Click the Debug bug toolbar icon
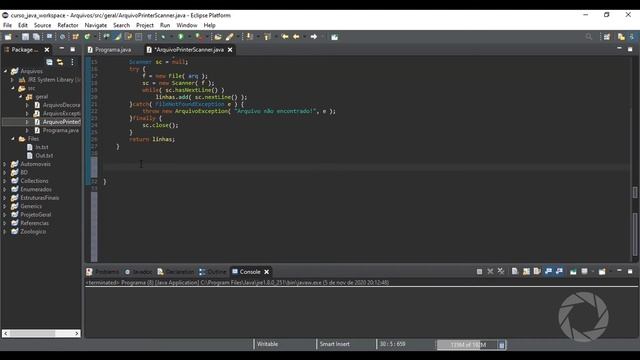 coord(162,37)
